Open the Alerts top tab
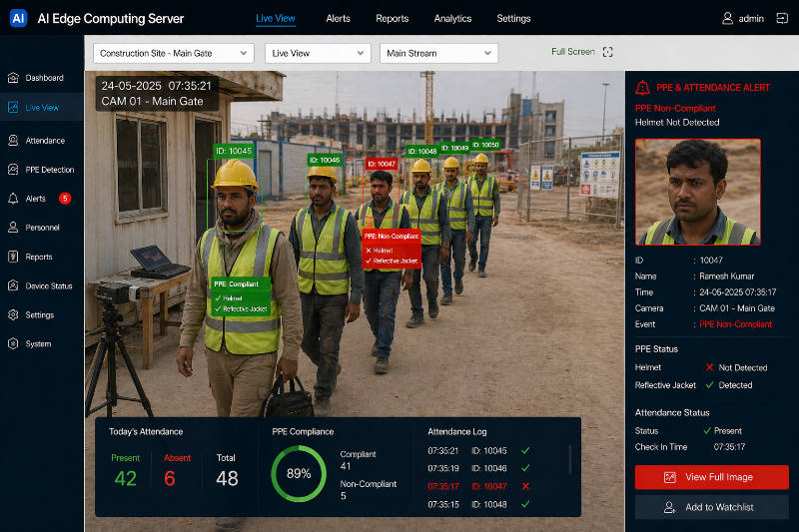The width and height of the screenshot is (799, 532). [338, 18]
